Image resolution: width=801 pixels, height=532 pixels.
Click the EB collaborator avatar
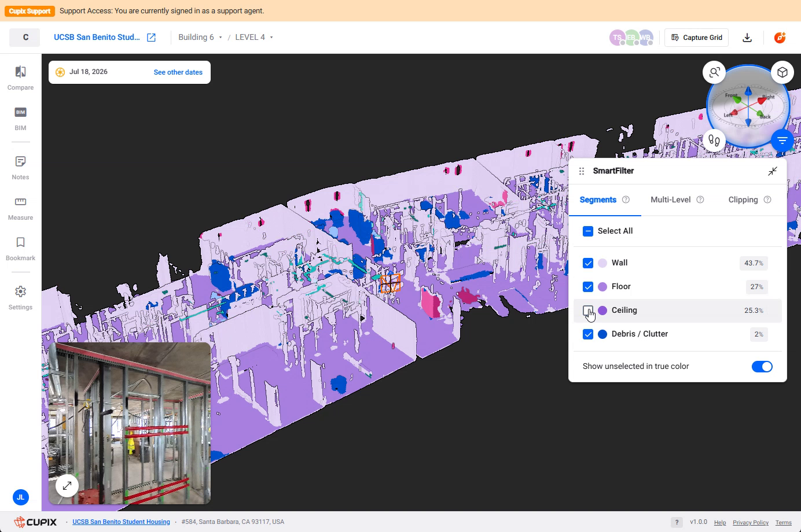631,38
